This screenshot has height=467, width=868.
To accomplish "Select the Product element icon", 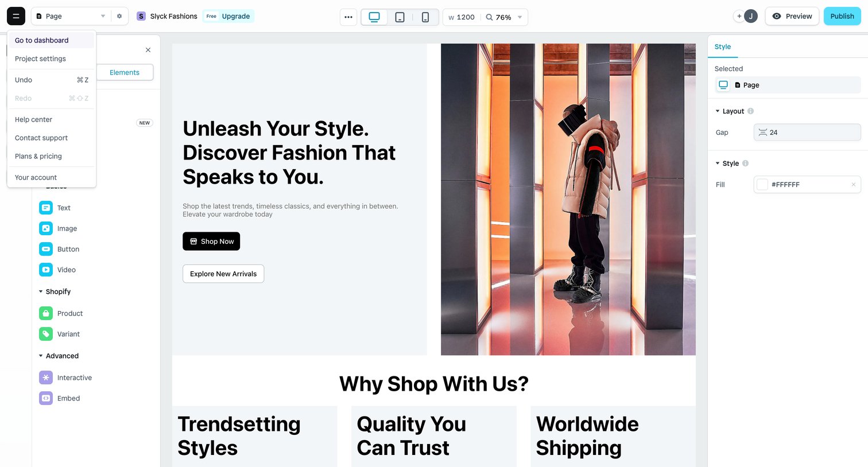I will (x=46, y=313).
